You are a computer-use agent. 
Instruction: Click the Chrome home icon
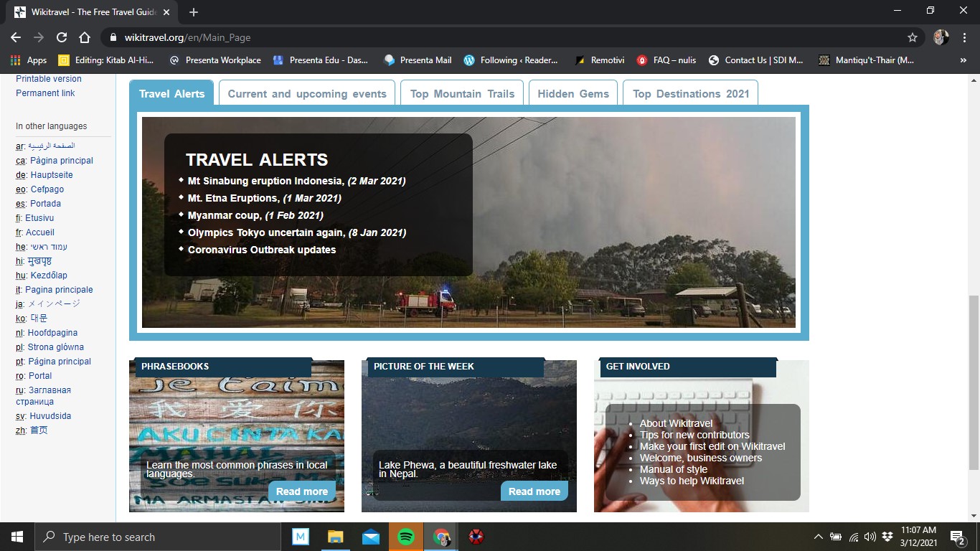(85, 37)
